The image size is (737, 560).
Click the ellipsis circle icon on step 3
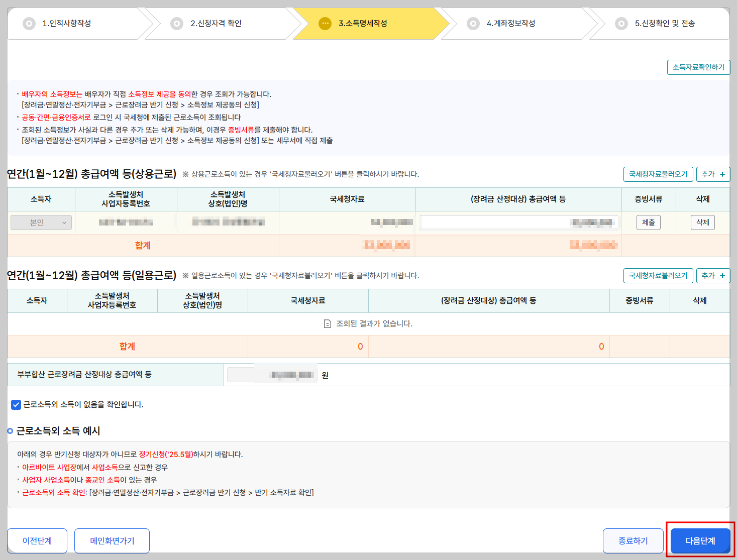tap(325, 23)
